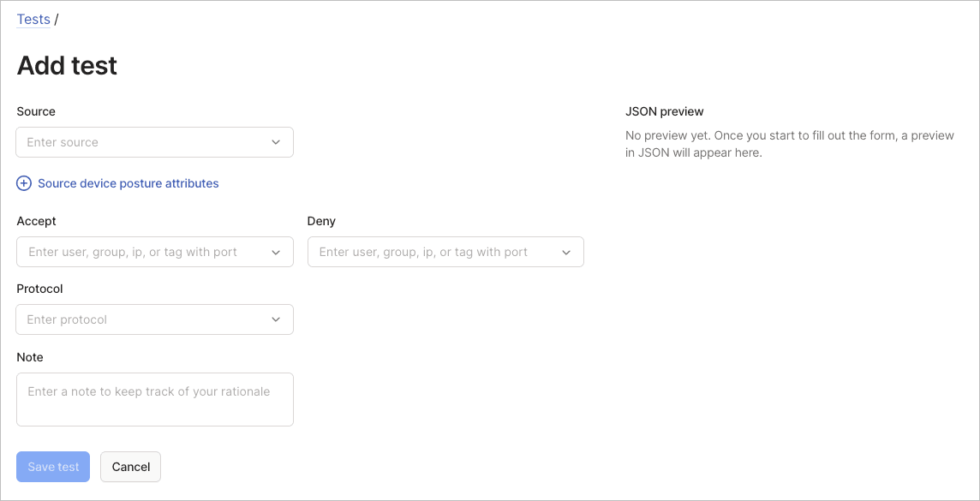The width and height of the screenshot is (980, 501).
Task: Open the Source device posture attributes link
Action: pos(127,183)
